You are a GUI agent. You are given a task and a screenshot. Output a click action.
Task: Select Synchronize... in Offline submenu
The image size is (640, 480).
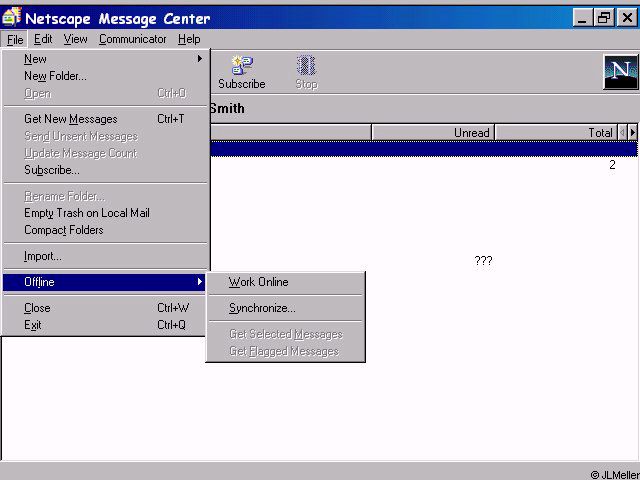click(x=286, y=308)
